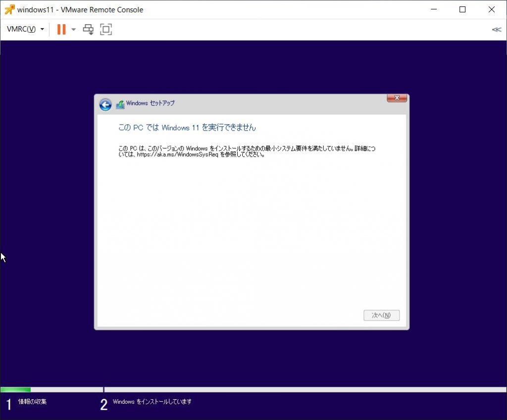The image size is (507, 420).
Task: Click the Windows セットアップ title icon
Action: 120,105
